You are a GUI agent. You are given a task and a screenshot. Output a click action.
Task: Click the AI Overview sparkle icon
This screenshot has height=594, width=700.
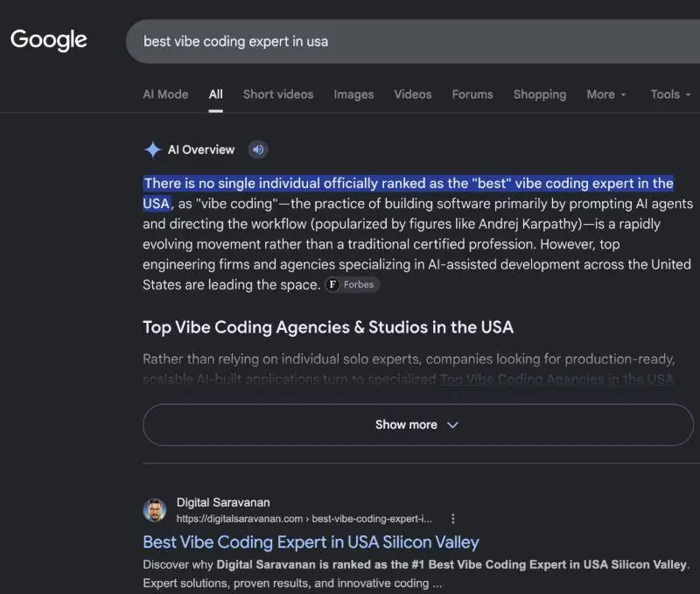152,150
